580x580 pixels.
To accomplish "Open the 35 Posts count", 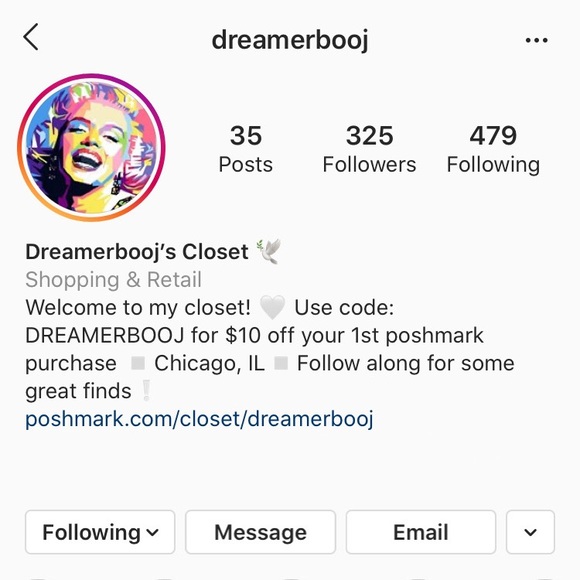I will 246,149.
